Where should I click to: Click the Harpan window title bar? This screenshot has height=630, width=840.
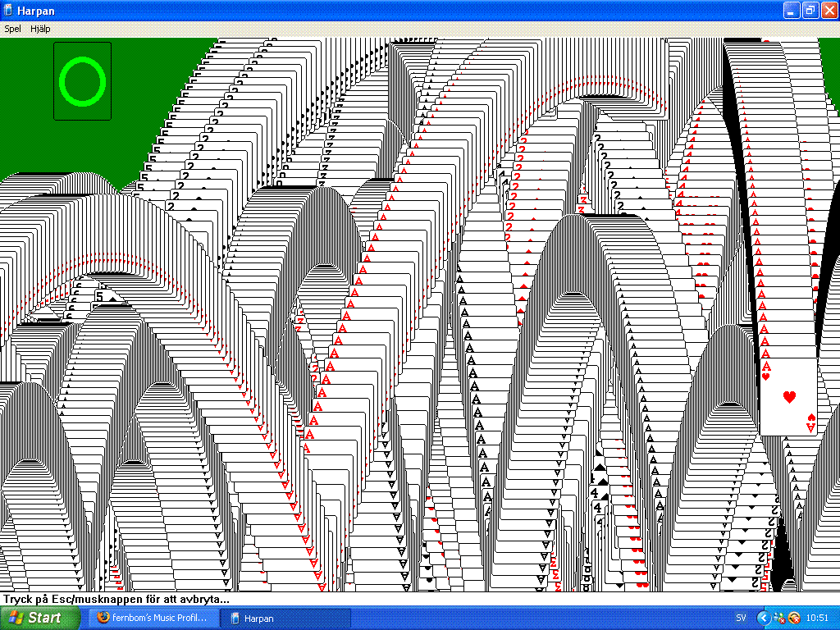click(x=410, y=11)
